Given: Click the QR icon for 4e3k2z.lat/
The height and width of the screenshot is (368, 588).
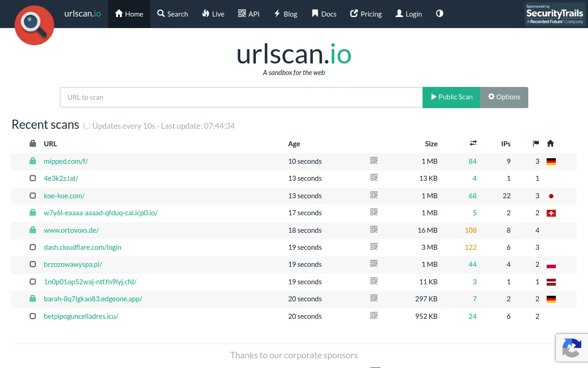Looking at the screenshot, I should tap(374, 178).
